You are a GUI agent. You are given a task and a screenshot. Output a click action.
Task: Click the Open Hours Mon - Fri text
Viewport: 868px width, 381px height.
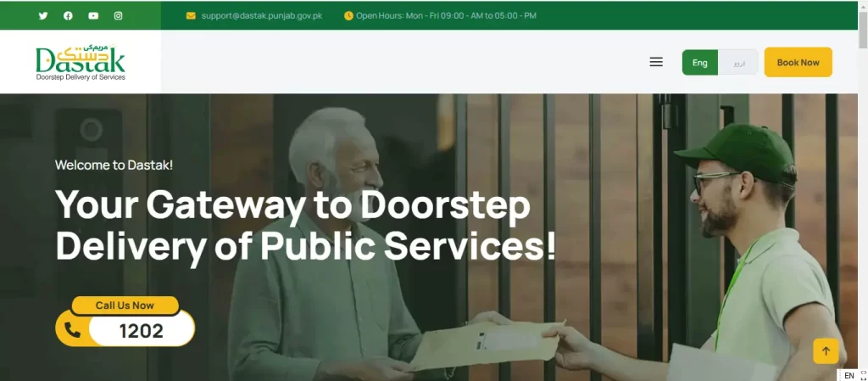[x=446, y=15]
